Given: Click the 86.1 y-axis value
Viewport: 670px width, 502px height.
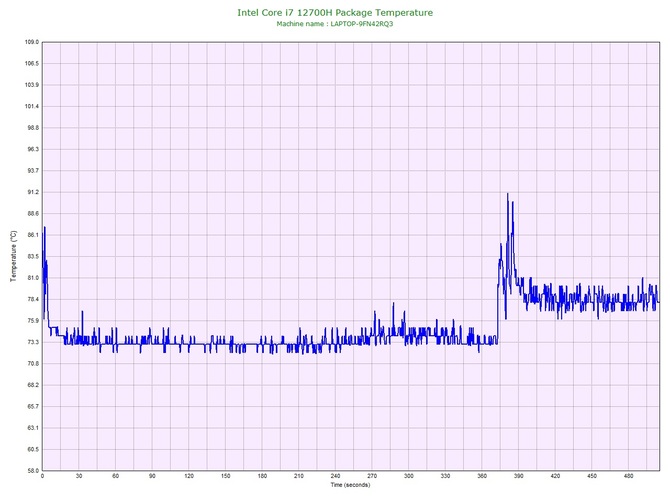Looking at the screenshot, I should pos(32,235).
